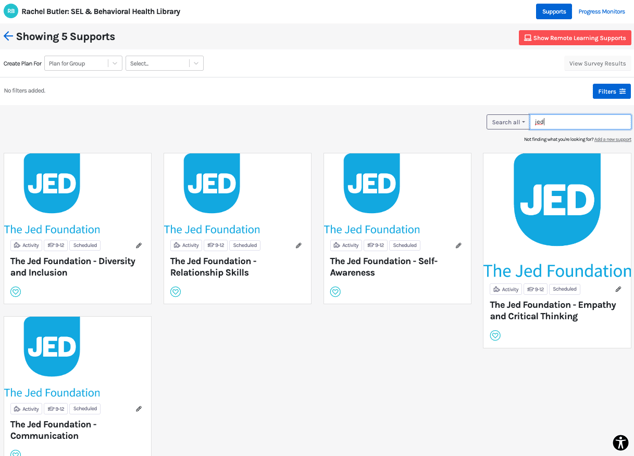This screenshot has width=634, height=456.
Task: Click 9-12 grade tag on Empathy card
Action: [535, 289]
